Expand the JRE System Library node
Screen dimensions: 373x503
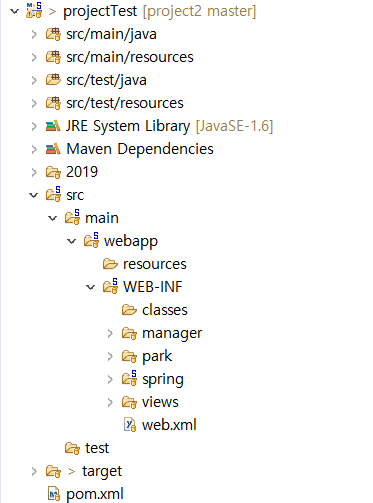point(34,126)
